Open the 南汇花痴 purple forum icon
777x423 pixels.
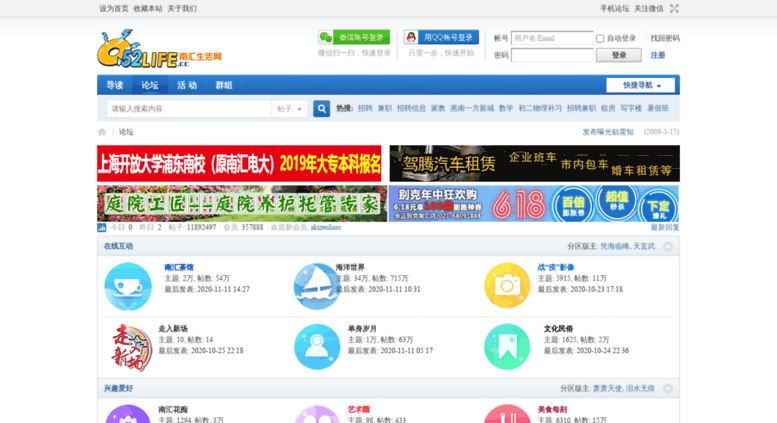[128, 414]
